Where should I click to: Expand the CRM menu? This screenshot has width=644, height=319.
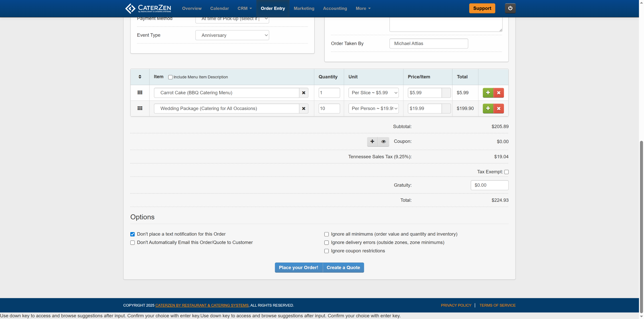click(x=245, y=8)
